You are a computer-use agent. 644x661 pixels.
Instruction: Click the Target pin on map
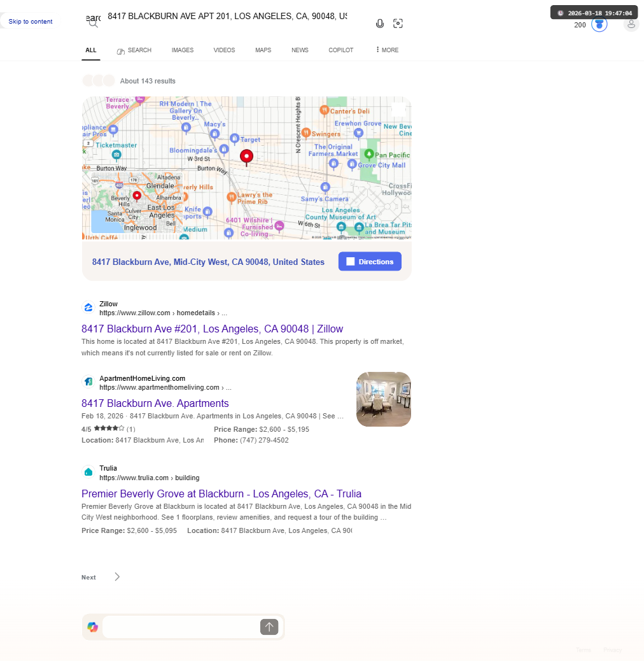point(235,139)
